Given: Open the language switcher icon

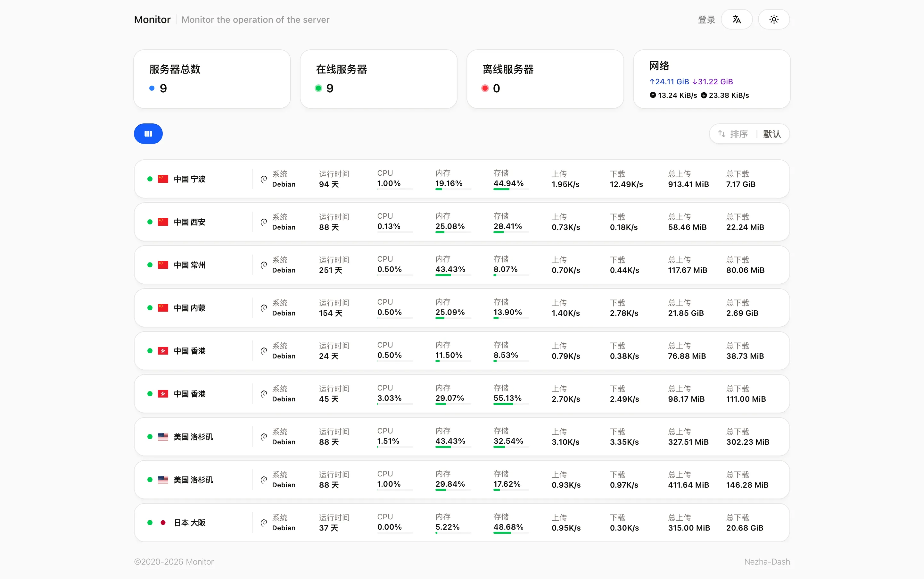Looking at the screenshot, I should [737, 20].
